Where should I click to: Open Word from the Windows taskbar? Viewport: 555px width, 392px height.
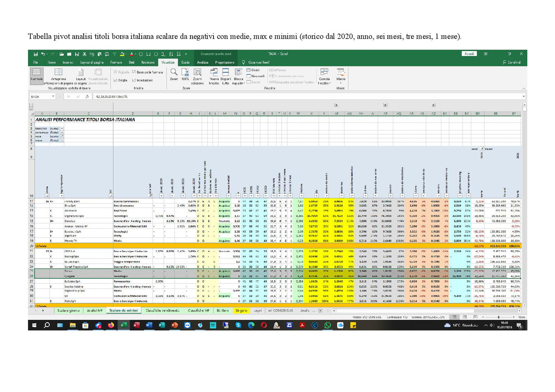[148, 325]
